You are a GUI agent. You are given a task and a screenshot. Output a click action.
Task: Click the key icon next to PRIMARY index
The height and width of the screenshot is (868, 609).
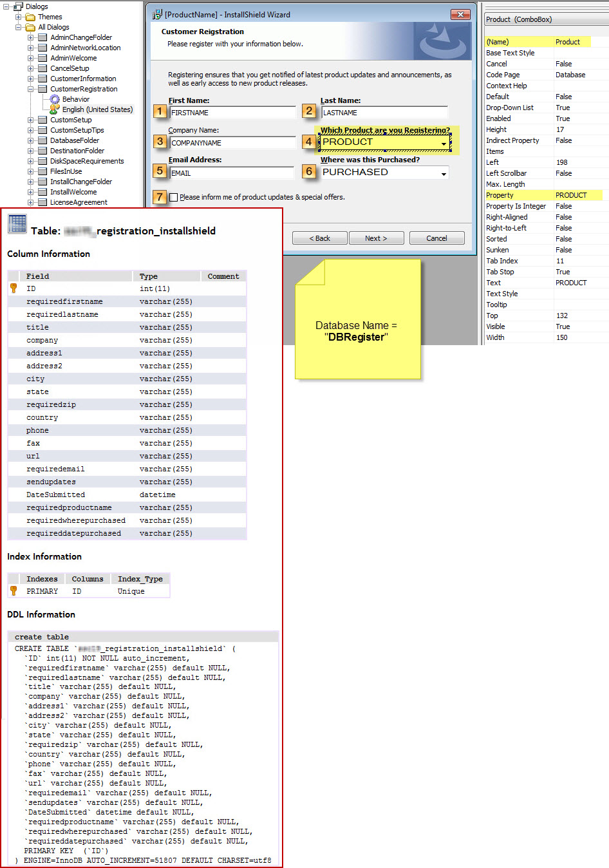coord(14,591)
